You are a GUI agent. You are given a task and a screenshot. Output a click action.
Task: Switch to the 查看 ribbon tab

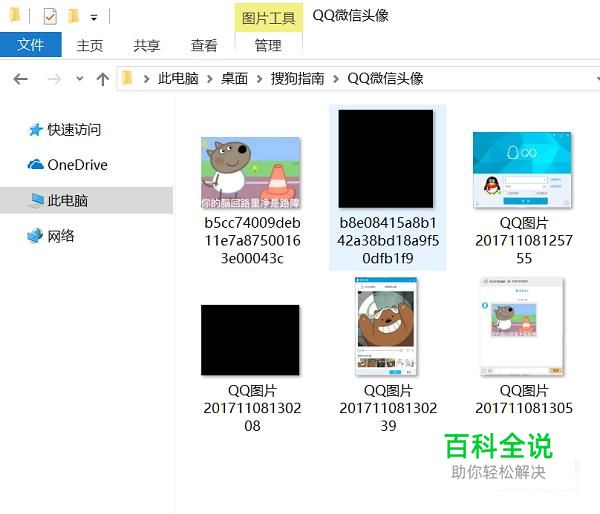point(204,46)
